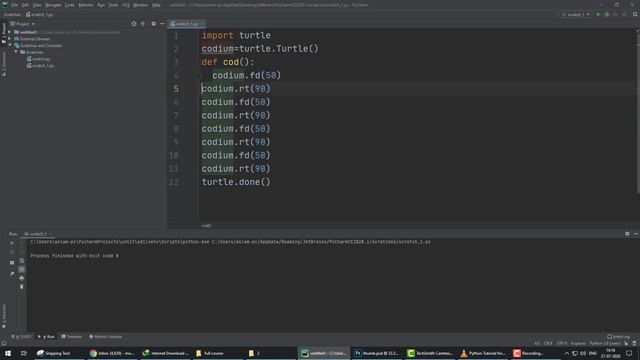640x360 pixels.
Task: Show hidden system tray icons chevron
Action: (567, 353)
